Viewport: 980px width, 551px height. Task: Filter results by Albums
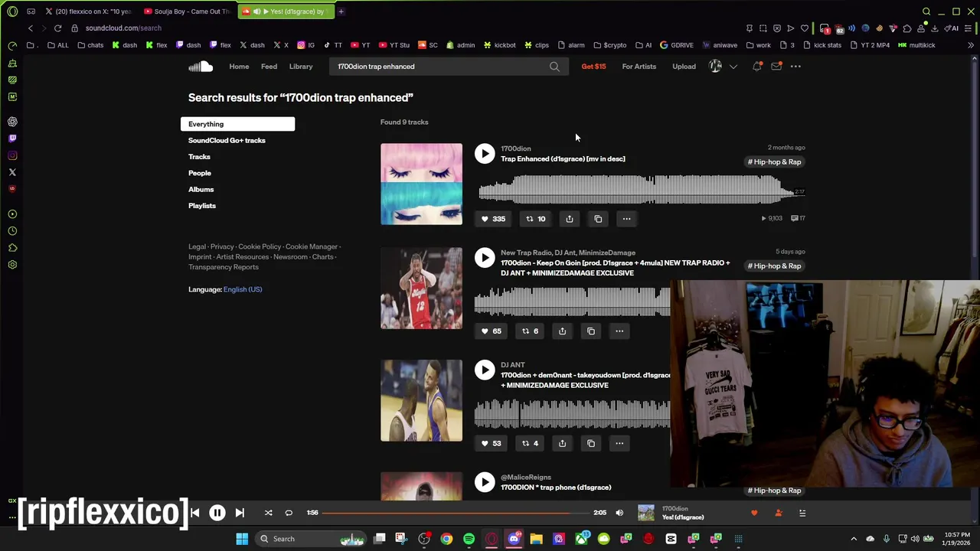click(x=201, y=189)
